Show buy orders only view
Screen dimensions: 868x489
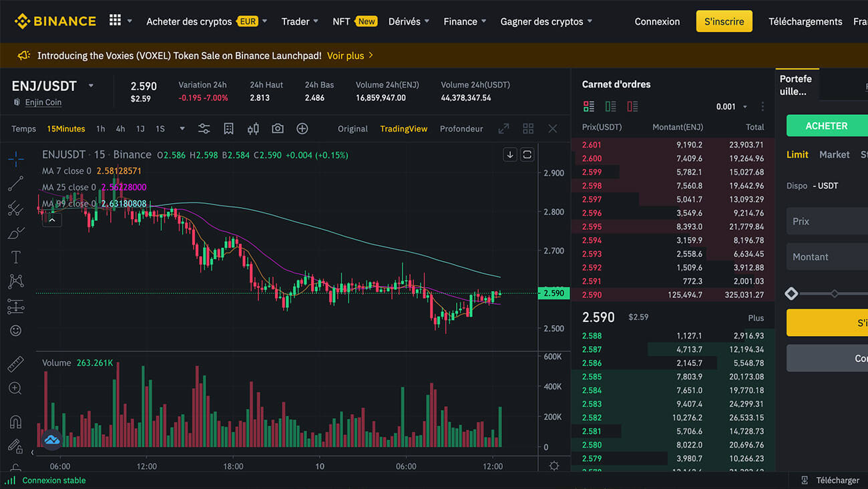point(610,106)
